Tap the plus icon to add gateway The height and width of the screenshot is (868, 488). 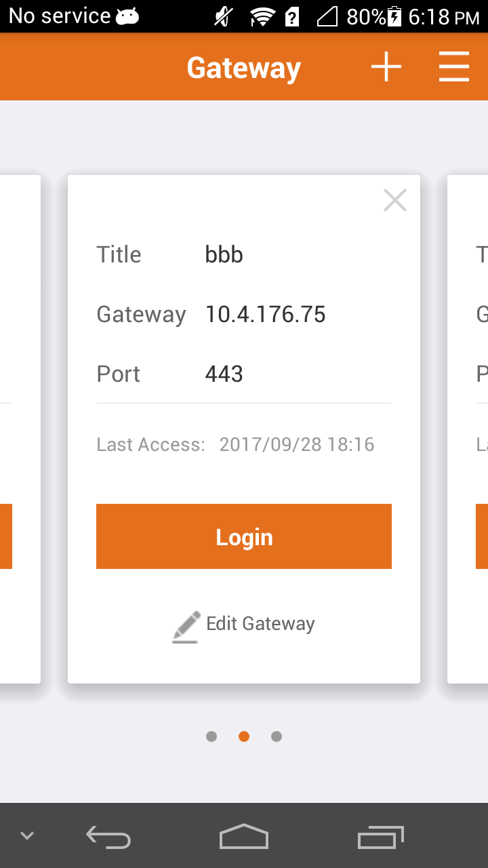point(386,67)
